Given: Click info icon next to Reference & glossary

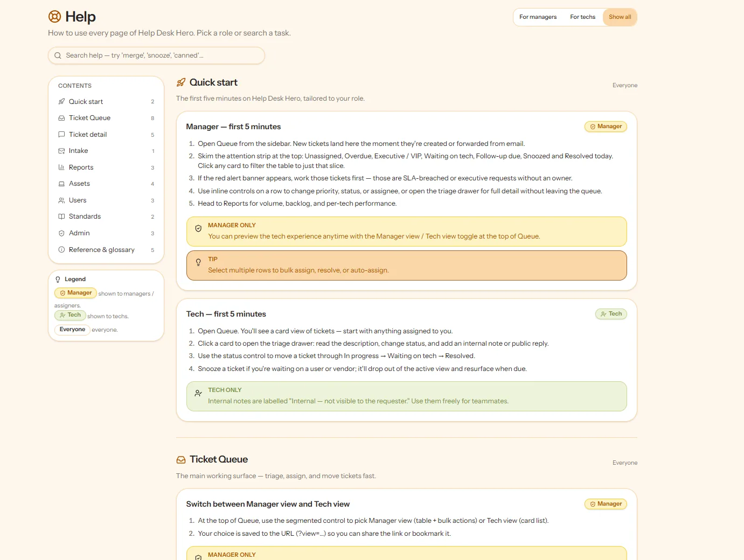Looking at the screenshot, I should (x=61, y=250).
